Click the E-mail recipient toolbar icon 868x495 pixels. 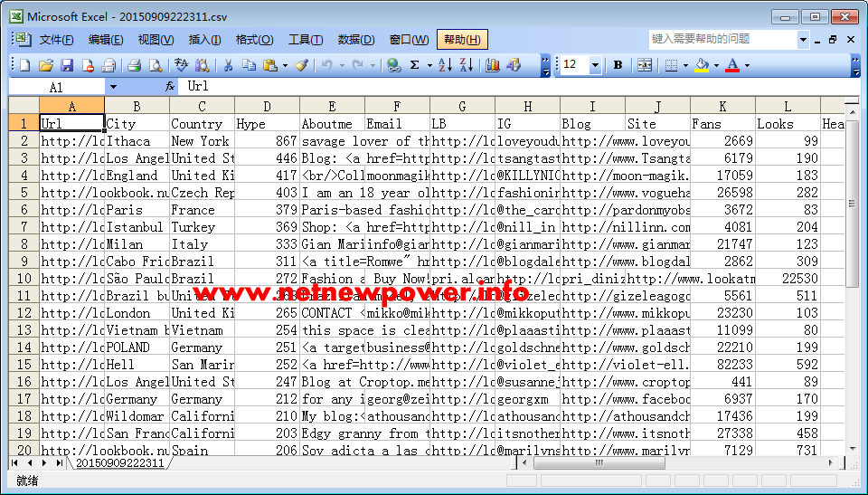click(108, 65)
